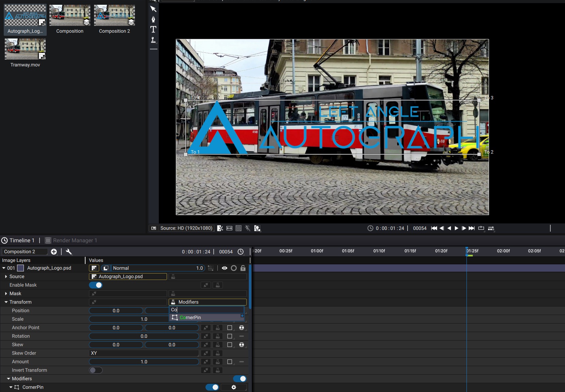
Task: Click the timeline clock icon next to 00054
Action: pos(241,252)
